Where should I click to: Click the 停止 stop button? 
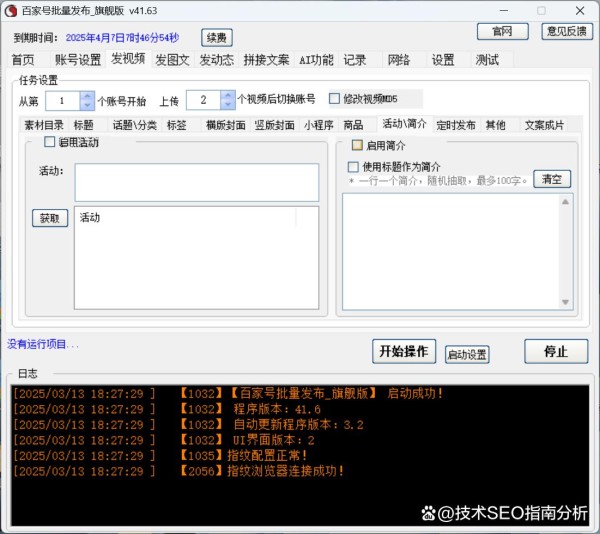pos(556,351)
